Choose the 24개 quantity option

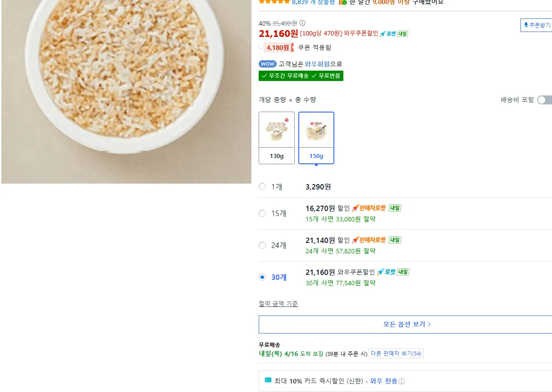pos(262,245)
